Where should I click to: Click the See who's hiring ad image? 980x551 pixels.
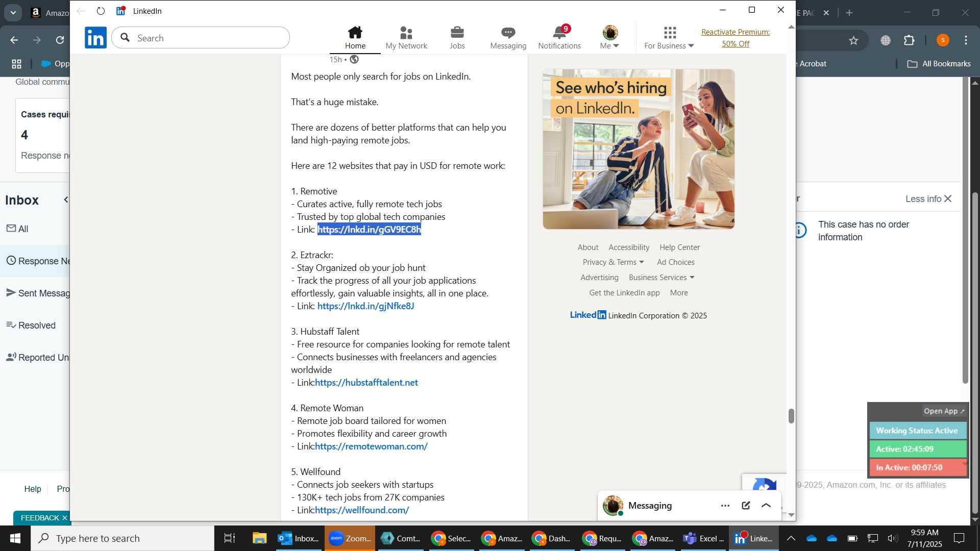tap(639, 149)
